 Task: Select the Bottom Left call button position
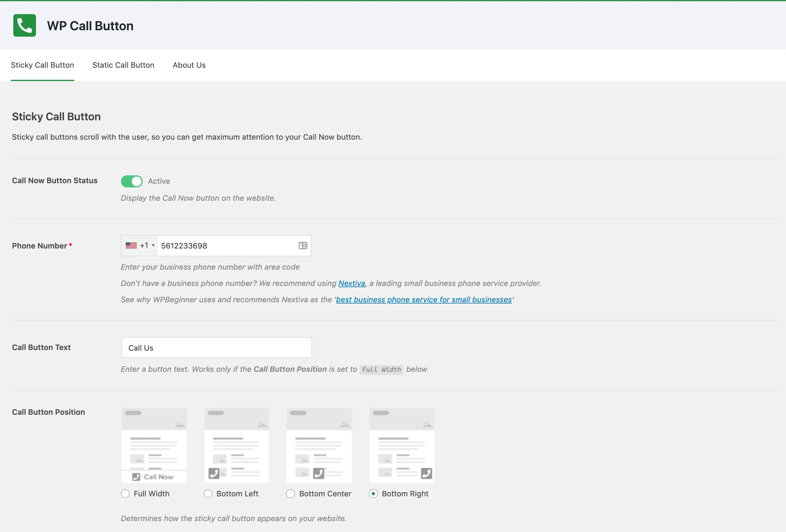pos(208,493)
